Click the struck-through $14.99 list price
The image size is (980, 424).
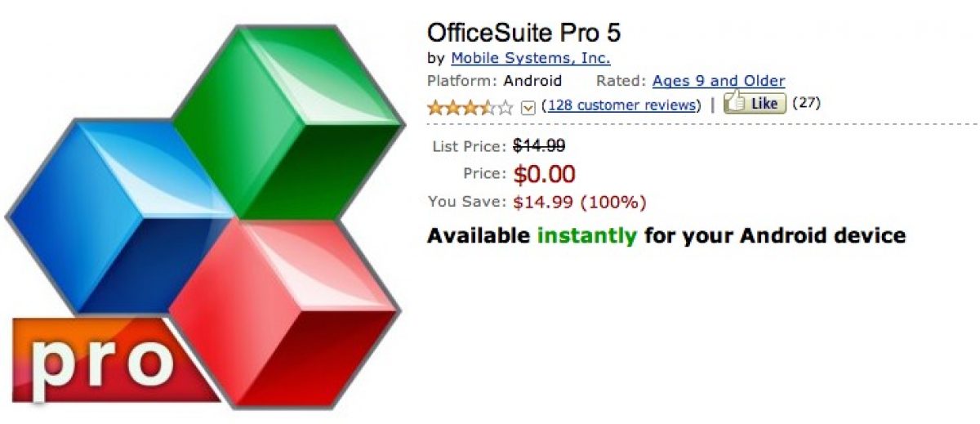[539, 146]
